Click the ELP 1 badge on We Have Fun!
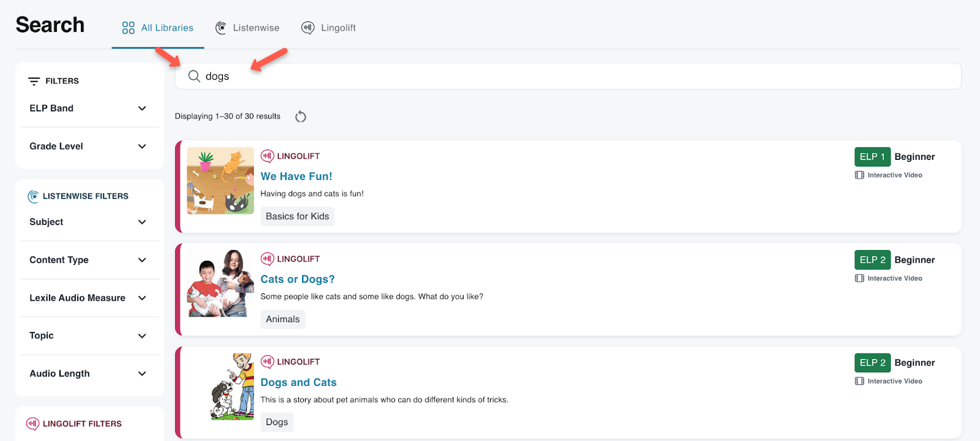Viewport: 980px width, 441px height. pyautogui.click(x=872, y=157)
